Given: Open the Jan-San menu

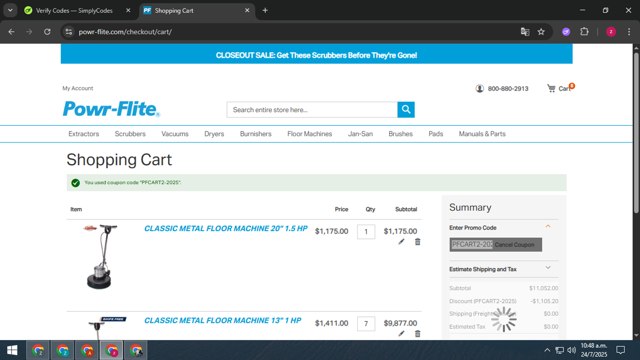Looking at the screenshot, I should tap(360, 134).
